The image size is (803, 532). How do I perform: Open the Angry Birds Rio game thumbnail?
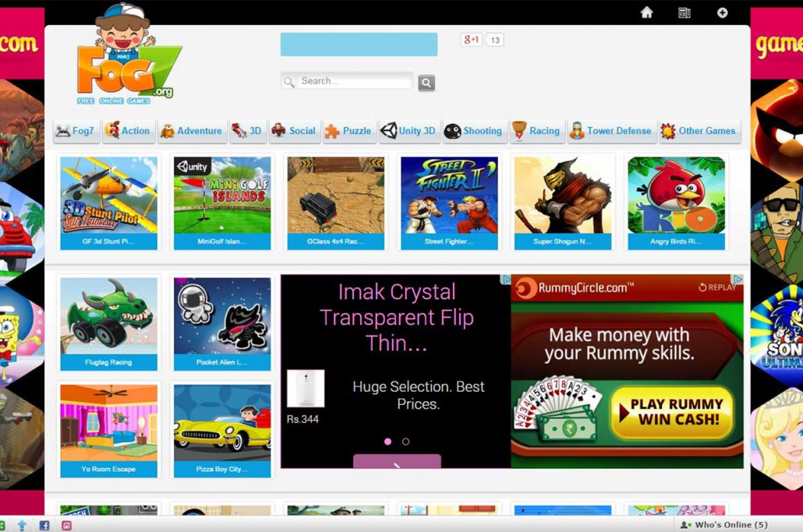(677, 203)
